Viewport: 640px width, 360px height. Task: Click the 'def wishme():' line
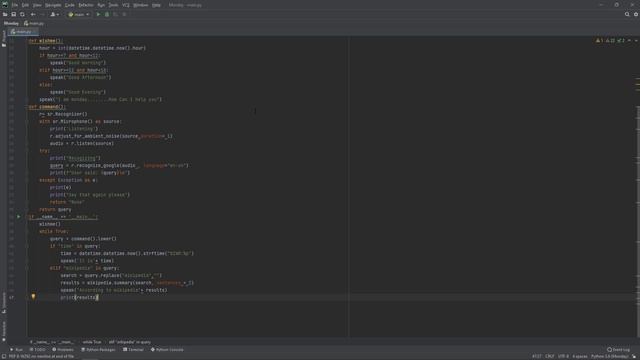[46, 41]
